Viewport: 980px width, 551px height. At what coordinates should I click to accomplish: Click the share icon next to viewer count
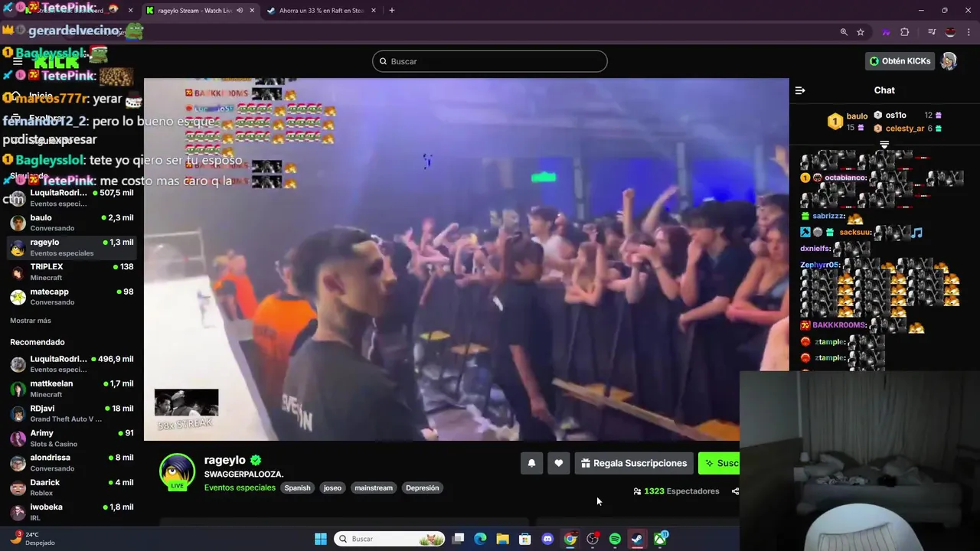[x=735, y=491]
